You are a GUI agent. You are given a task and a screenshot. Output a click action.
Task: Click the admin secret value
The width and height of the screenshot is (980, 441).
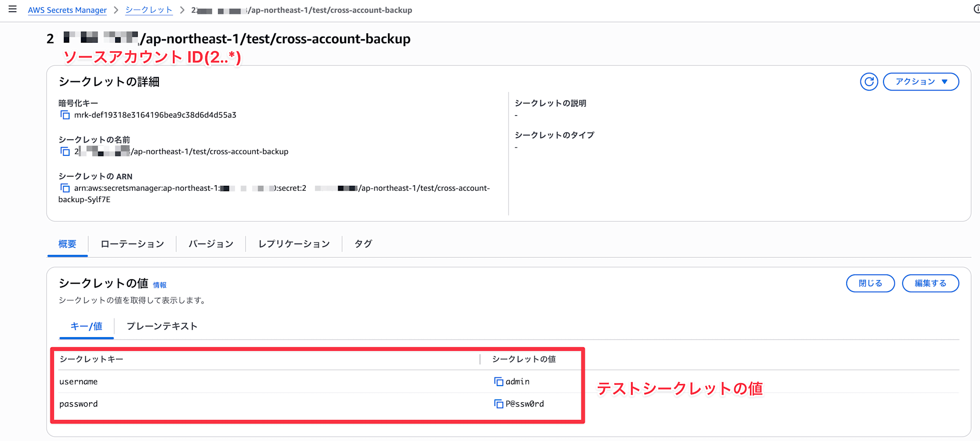click(x=517, y=382)
